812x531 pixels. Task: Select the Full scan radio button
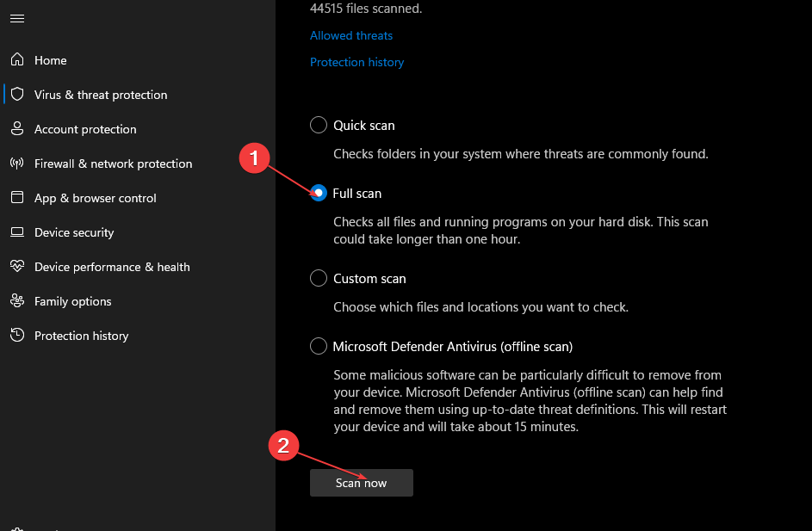[x=319, y=194]
